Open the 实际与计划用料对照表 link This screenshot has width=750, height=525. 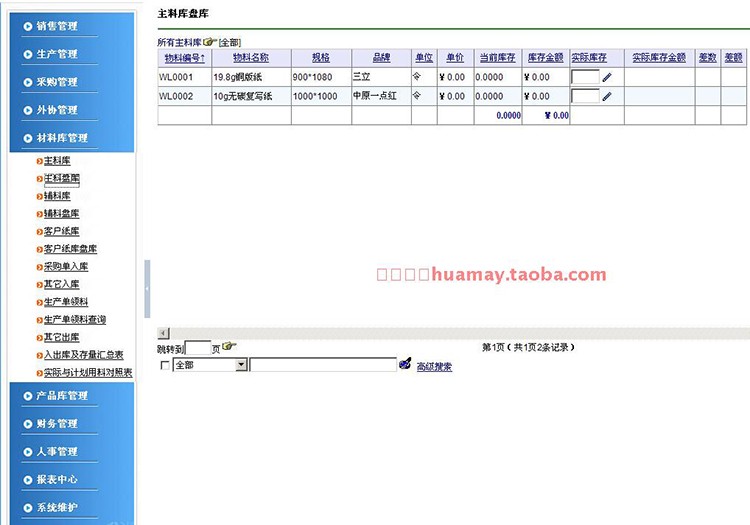[x=88, y=373]
